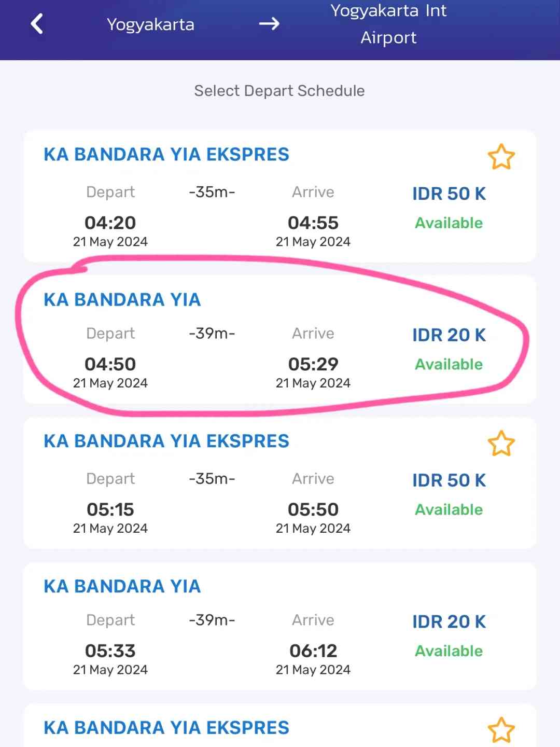
Task: Click KA BANDARA YIA EKSPRES title at 05:15
Action: coord(166,441)
